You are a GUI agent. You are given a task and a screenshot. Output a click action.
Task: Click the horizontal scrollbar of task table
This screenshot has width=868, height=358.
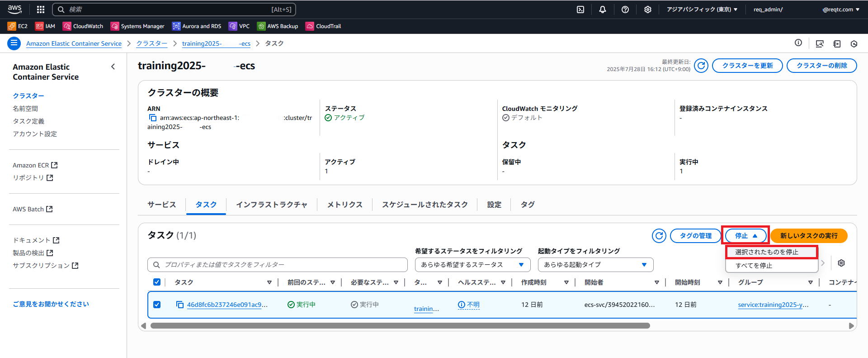click(x=400, y=326)
